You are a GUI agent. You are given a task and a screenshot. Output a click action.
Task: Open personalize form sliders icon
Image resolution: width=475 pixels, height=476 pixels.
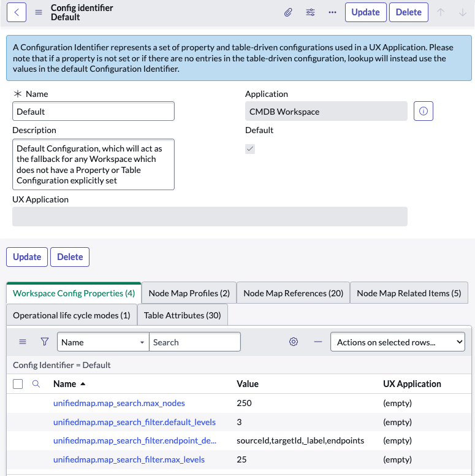(310, 12)
